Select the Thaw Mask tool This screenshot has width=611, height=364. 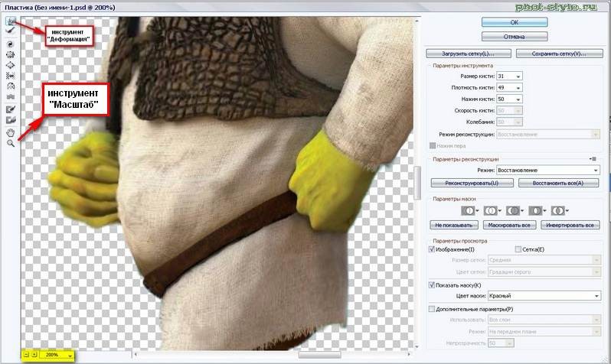tap(11, 120)
